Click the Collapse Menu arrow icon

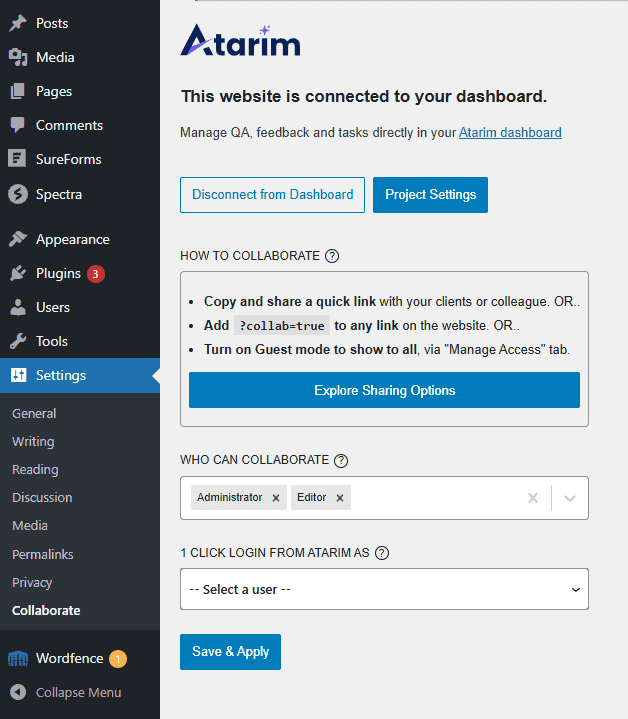[x=18, y=692]
